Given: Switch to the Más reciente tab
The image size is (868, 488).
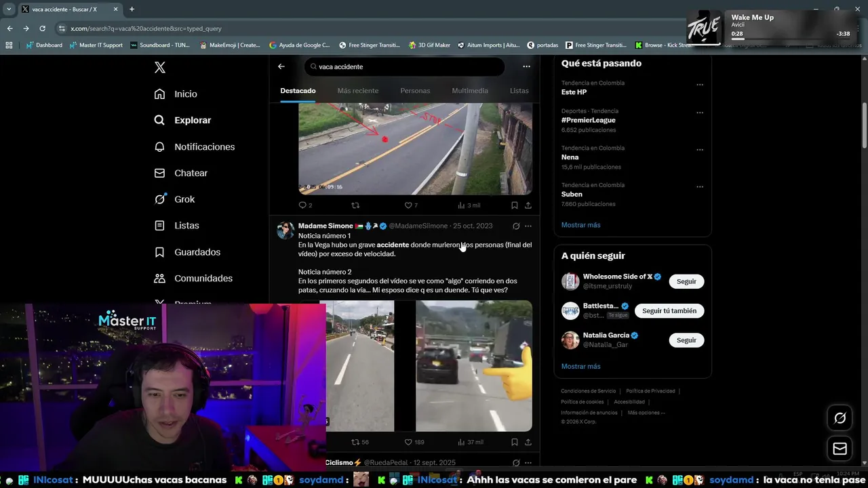Looking at the screenshot, I should click(x=358, y=91).
